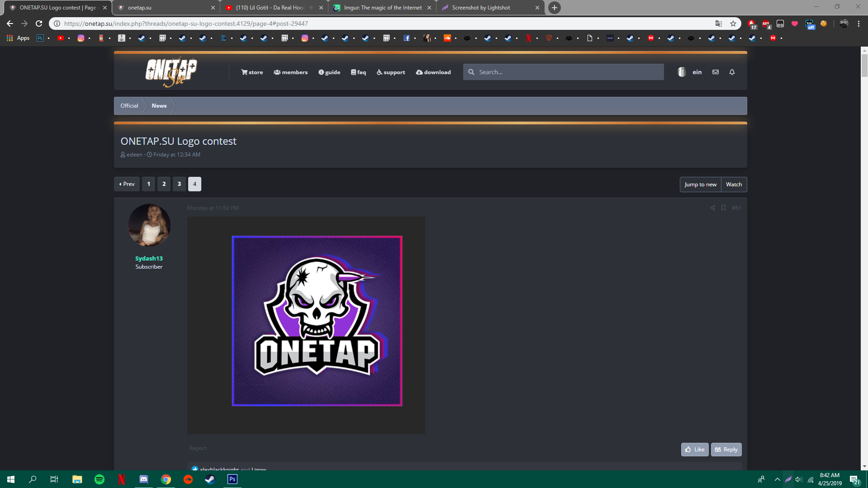Screen dimensions: 868x488
Task: Switch to the onetap.su tab
Action: tap(166, 8)
